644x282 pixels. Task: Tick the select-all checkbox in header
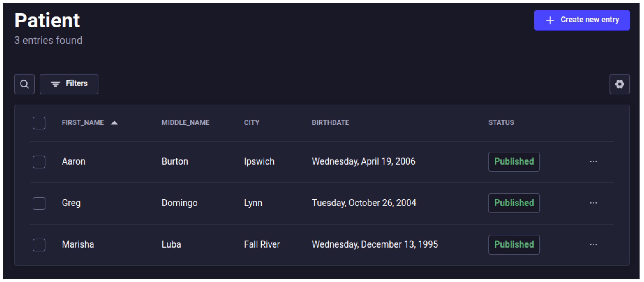(x=39, y=123)
